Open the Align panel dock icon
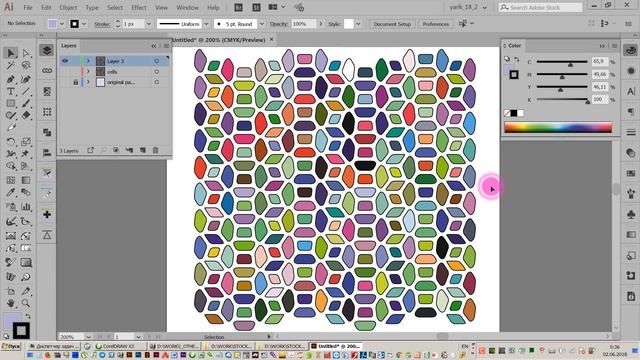 (x=47, y=153)
